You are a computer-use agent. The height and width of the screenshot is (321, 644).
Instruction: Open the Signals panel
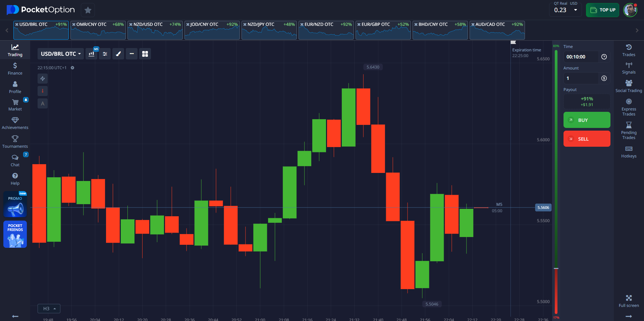point(629,68)
